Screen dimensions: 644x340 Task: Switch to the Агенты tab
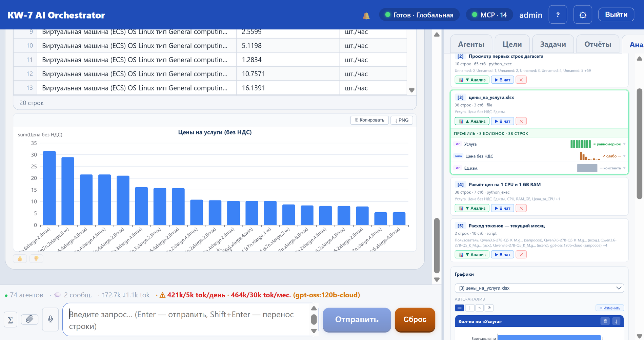(471, 44)
